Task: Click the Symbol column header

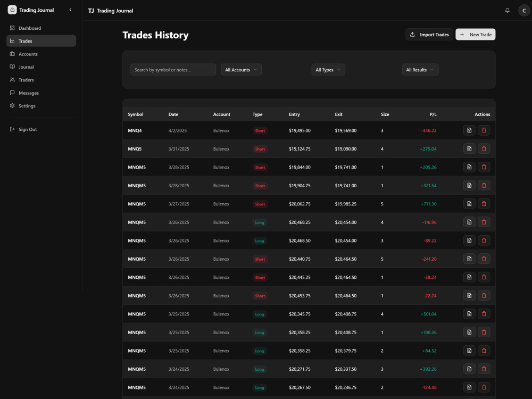Action: pyautogui.click(x=135, y=114)
